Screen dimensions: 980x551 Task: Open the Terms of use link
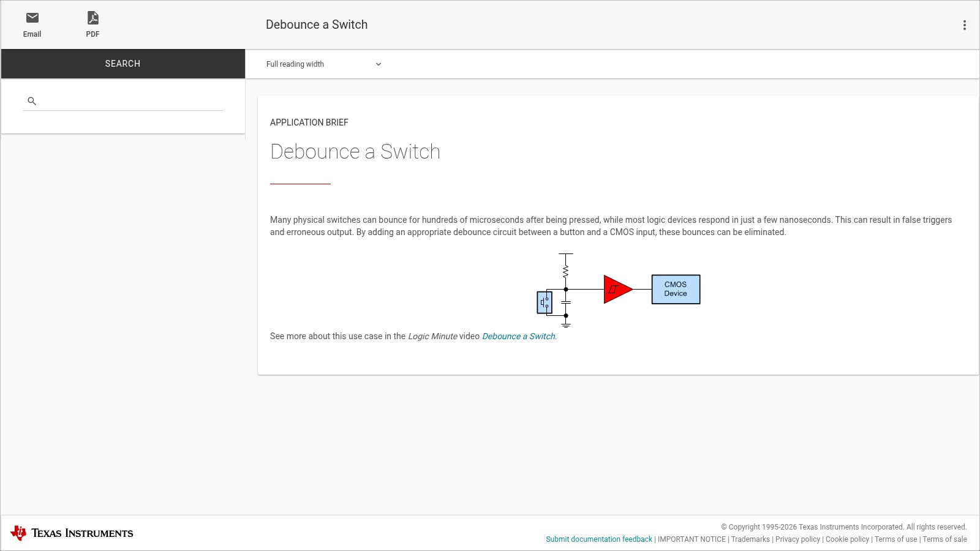click(895, 539)
